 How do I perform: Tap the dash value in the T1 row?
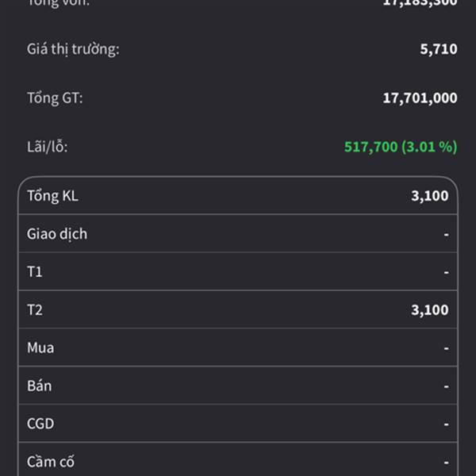pyautogui.click(x=446, y=273)
